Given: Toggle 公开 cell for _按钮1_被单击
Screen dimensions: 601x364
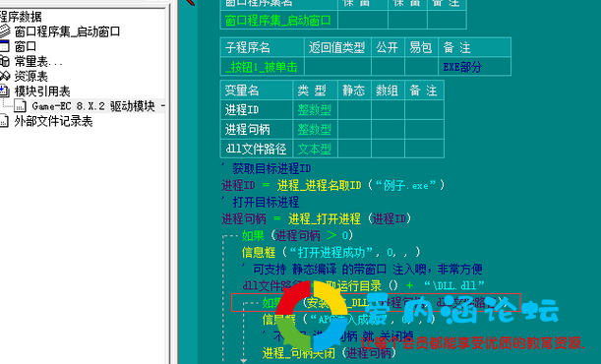Looking at the screenshot, I should [x=388, y=67].
